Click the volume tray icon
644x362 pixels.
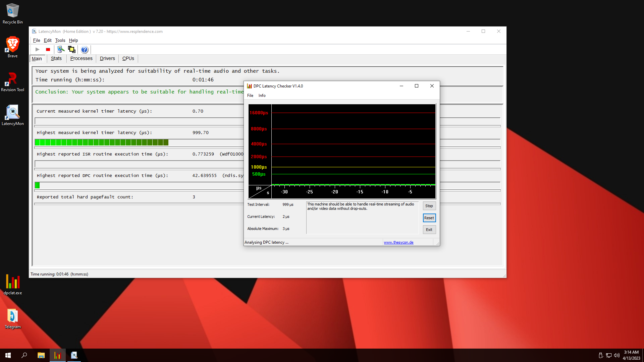pyautogui.click(x=617, y=355)
